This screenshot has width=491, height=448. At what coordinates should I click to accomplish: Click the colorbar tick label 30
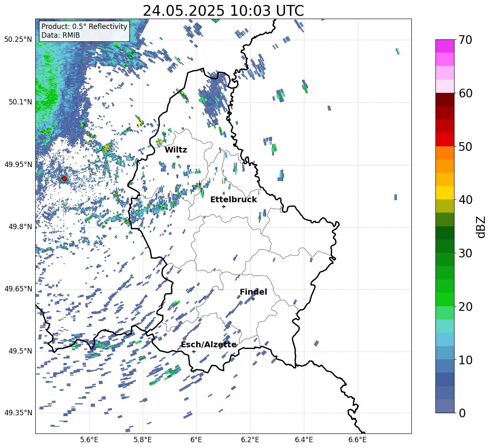[465, 253]
